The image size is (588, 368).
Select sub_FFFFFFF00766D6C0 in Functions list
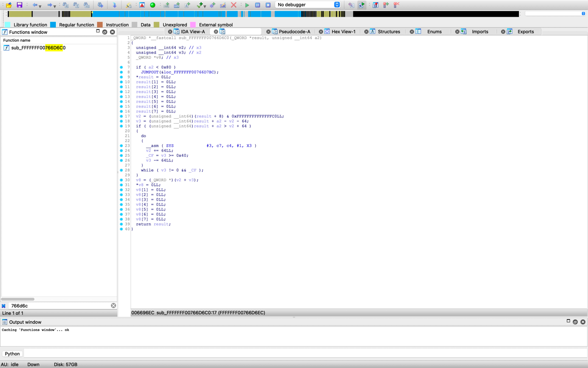[x=38, y=48]
